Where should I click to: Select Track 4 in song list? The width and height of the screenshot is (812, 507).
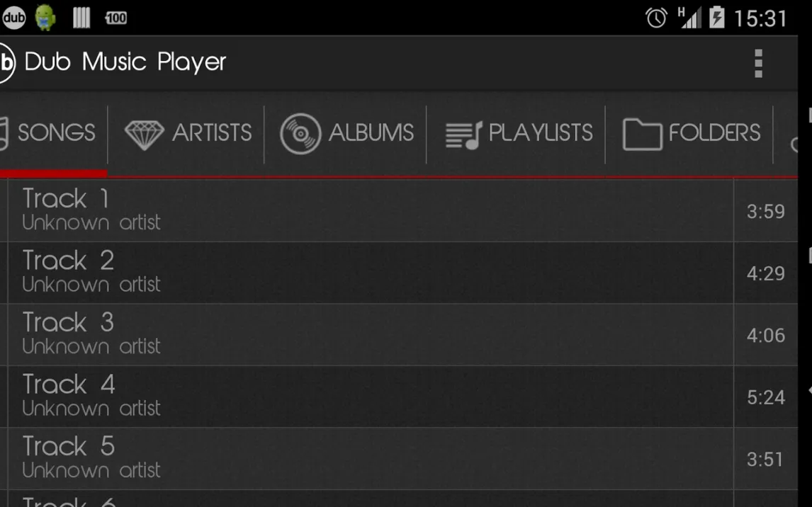[368, 397]
